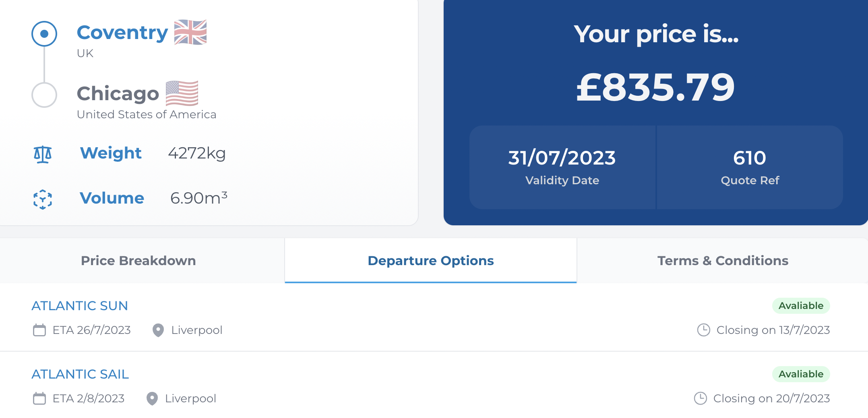The image size is (868, 418).
Task: Open the Price Breakdown tab
Action: (x=138, y=261)
